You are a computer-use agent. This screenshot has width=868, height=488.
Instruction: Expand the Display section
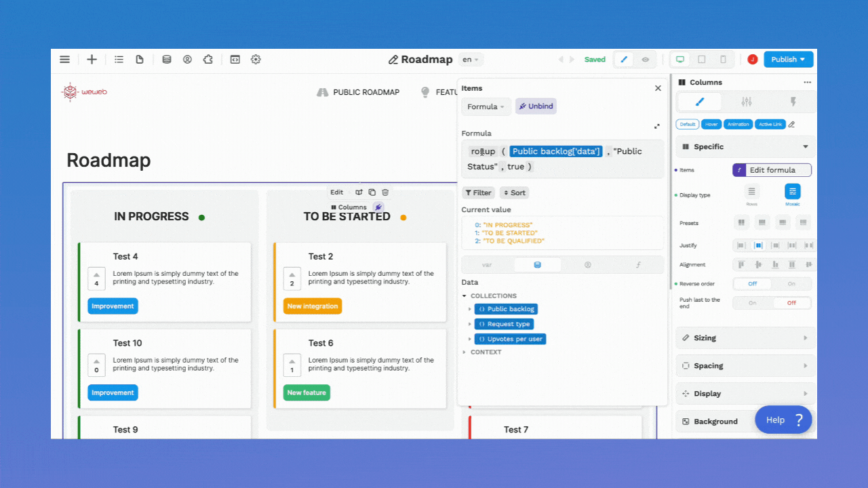pos(745,393)
